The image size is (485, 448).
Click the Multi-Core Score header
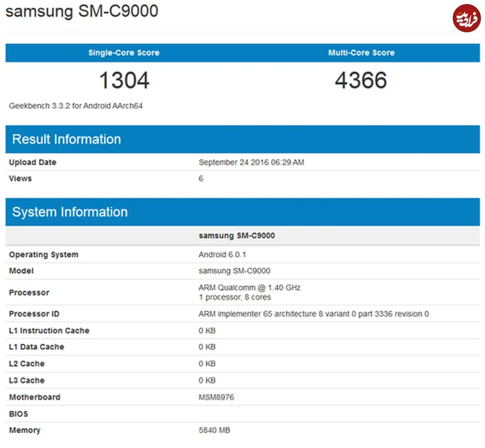click(361, 53)
